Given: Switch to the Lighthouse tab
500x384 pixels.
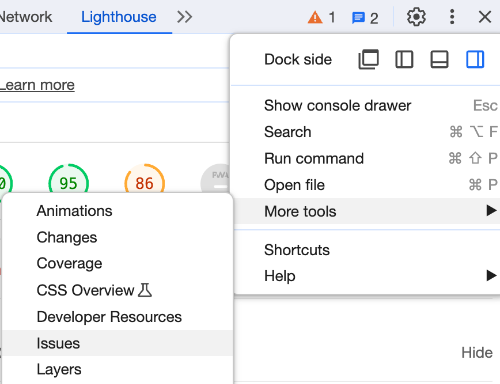Looking at the screenshot, I should [119, 17].
